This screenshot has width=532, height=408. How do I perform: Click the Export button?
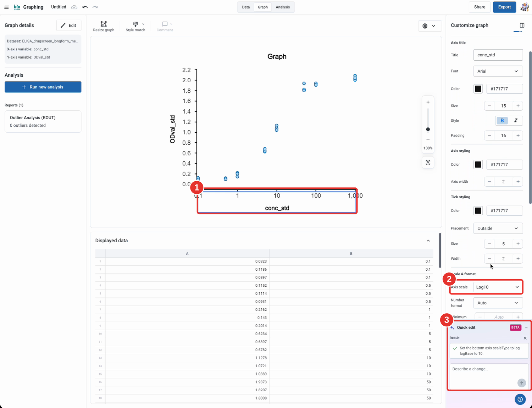point(504,7)
